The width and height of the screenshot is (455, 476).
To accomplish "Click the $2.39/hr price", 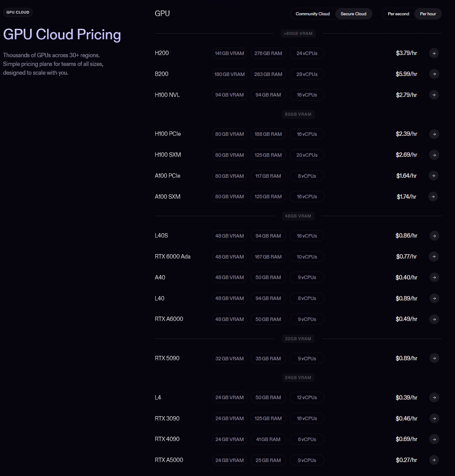I will pyautogui.click(x=406, y=134).
